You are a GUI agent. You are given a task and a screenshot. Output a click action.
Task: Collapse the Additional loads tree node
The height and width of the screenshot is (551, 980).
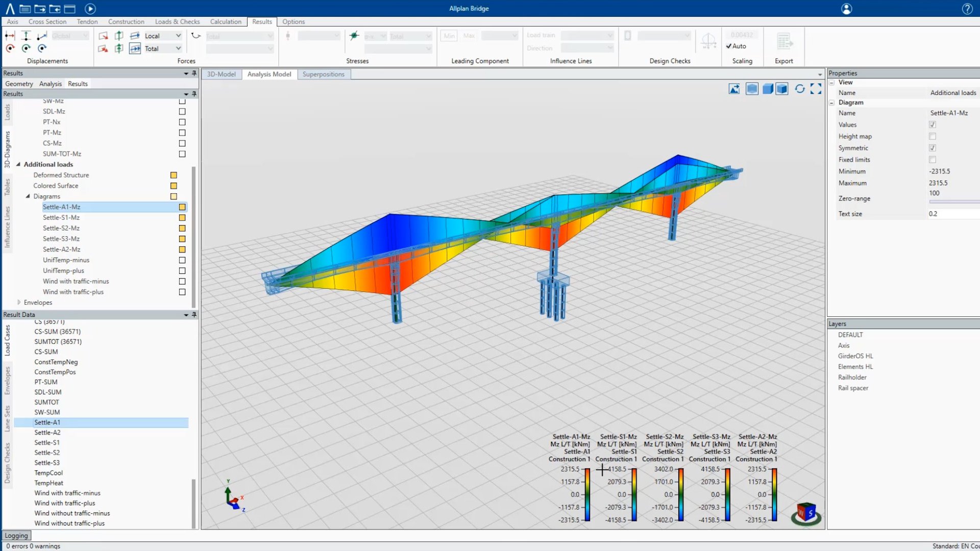(19, 164)
